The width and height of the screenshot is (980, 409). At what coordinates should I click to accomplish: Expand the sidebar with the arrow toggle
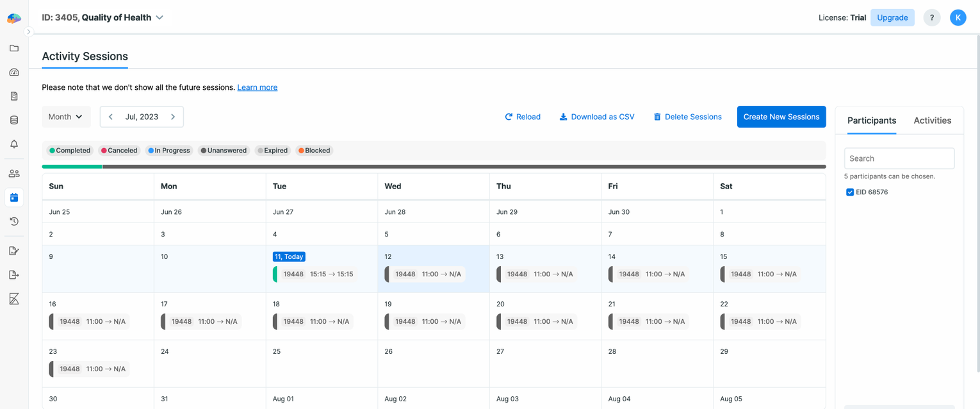pos(28,31)
